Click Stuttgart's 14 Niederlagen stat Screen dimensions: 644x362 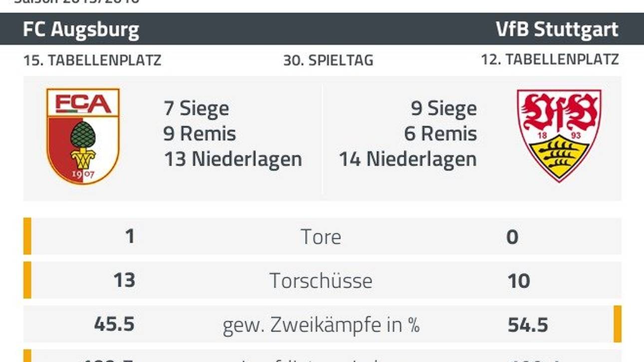pyautogui.click(x=407, y=159)
